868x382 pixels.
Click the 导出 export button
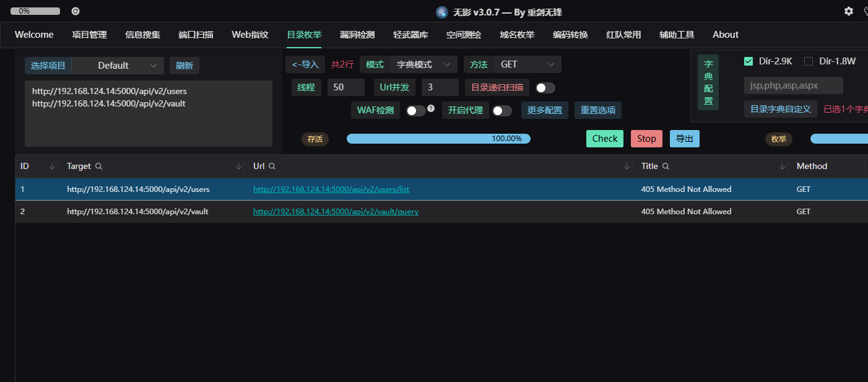pyautogui.click(x=685, y=139)
